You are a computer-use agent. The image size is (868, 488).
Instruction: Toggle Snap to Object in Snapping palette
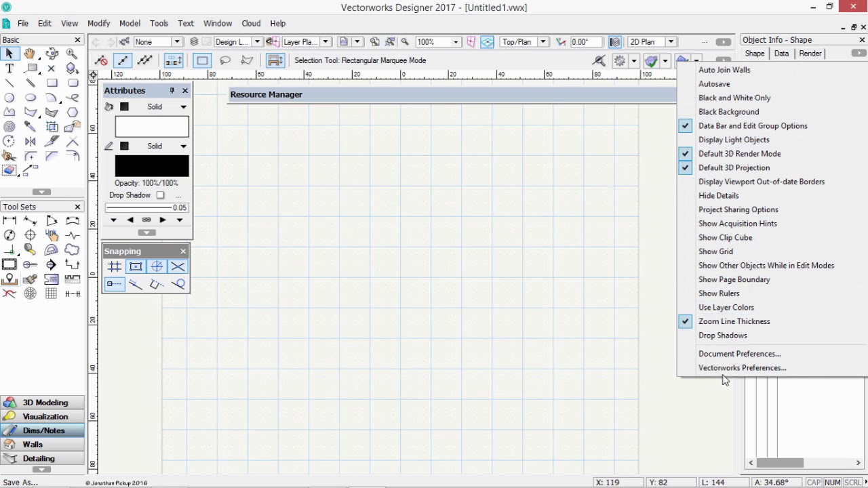click(136, 266)
